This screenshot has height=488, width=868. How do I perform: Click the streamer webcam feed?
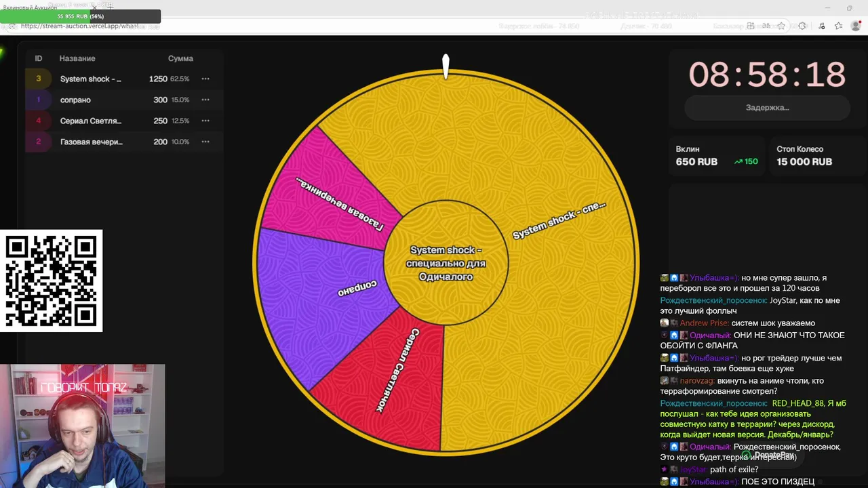click(x=82, y=426)
